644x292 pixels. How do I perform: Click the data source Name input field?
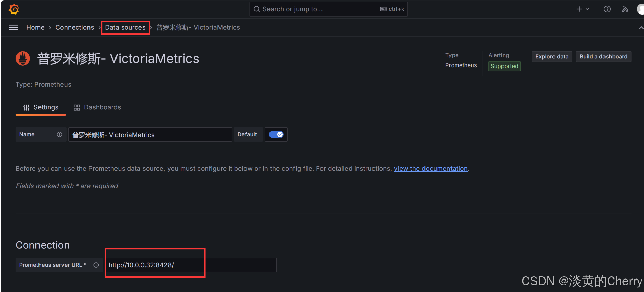[150, 134]
